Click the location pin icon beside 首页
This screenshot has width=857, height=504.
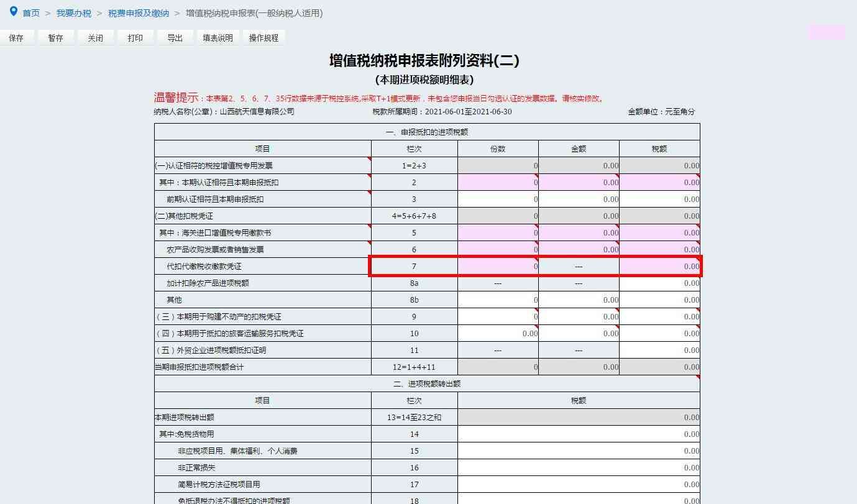tap(14, 11)
